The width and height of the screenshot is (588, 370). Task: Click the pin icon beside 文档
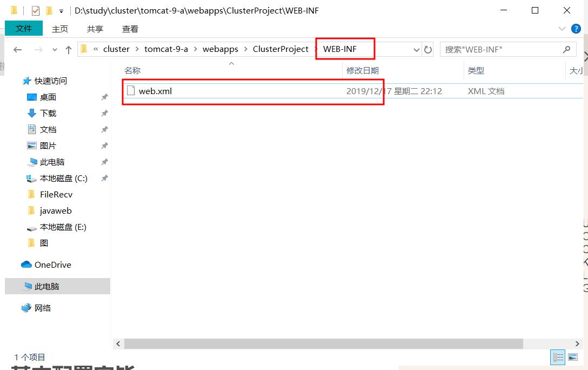coord(105,129)
